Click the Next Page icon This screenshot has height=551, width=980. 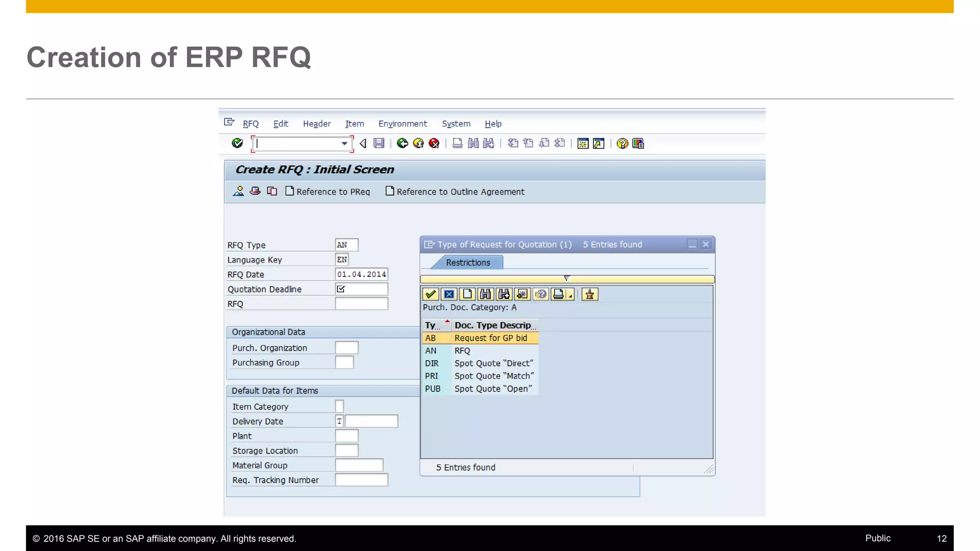[x=544, y=143]
